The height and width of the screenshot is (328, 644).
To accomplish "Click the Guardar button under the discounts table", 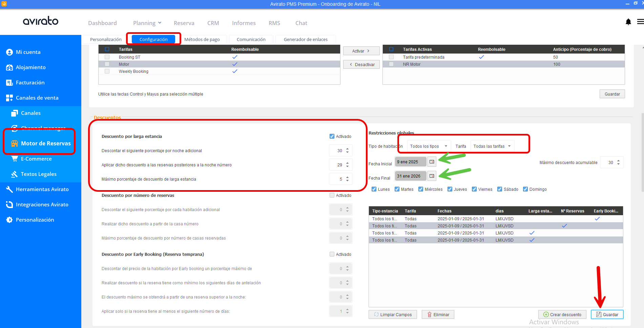I will coord(607,315).
